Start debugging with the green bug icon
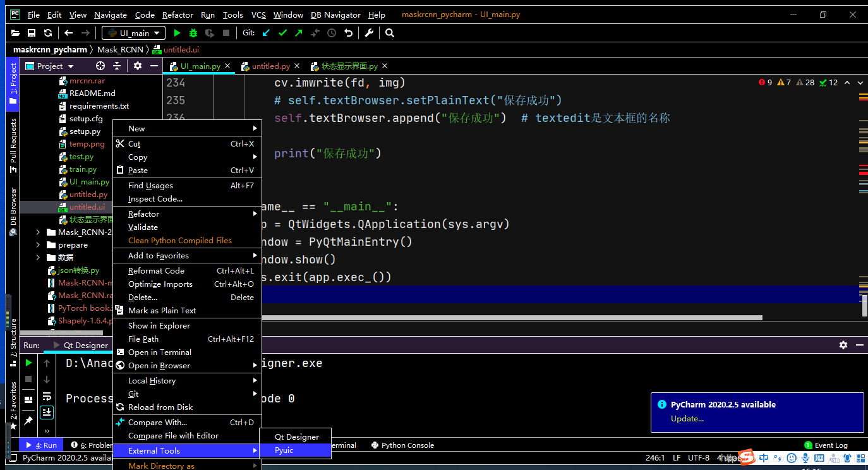 click(x=193, y=33)
